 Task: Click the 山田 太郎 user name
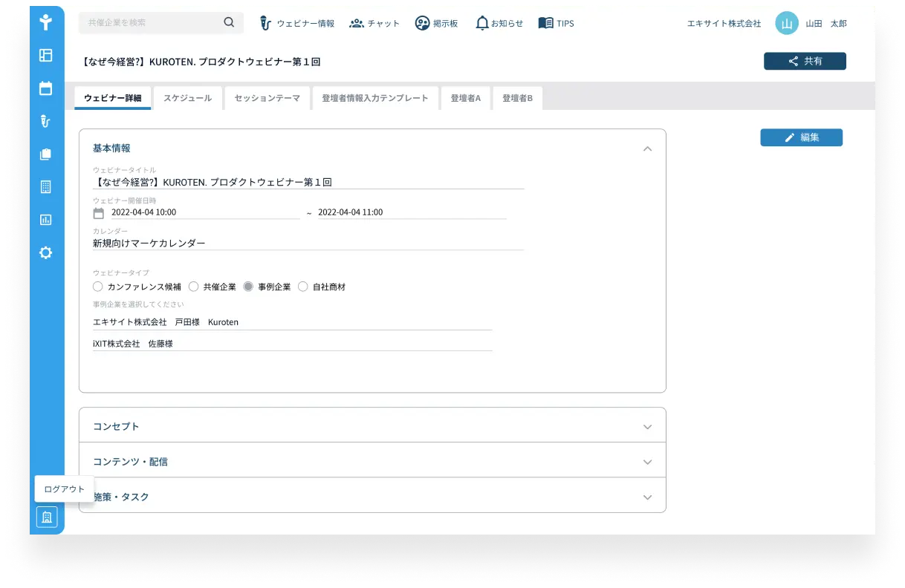click(x=826, y=23)
